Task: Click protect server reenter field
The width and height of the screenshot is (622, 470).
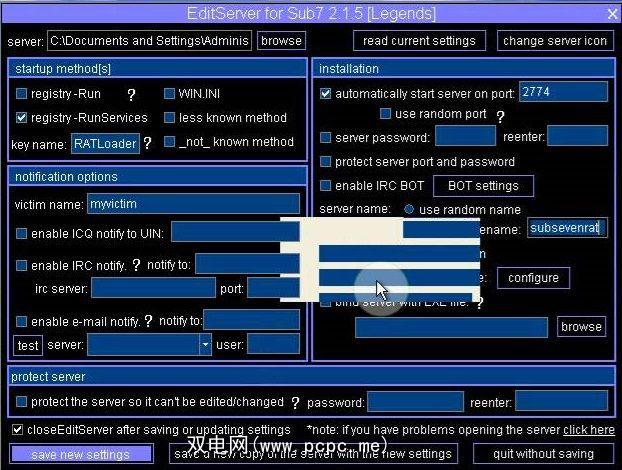Action: pos(561,401)
